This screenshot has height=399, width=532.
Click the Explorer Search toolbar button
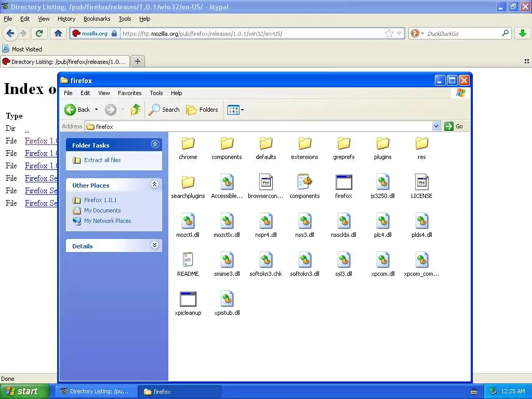[x=164, y=110]
